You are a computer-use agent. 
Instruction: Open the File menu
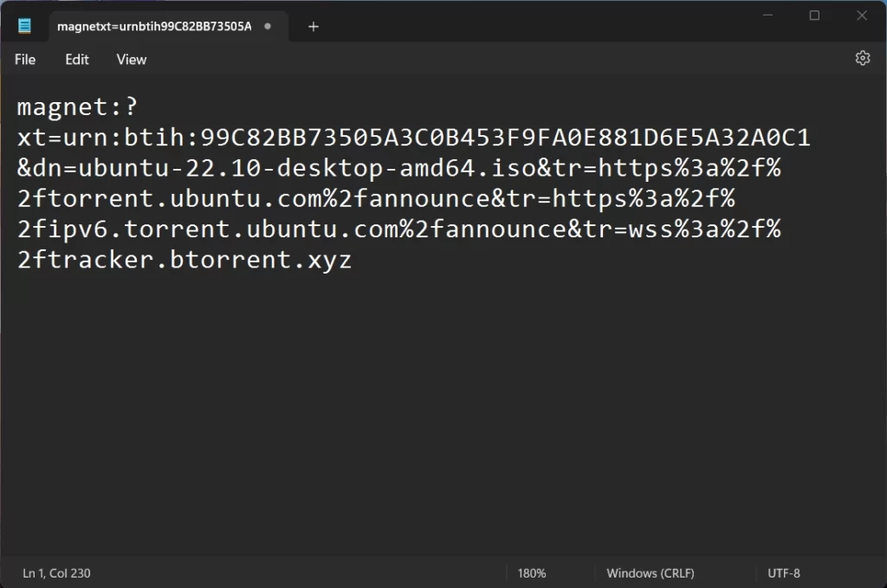click(x=25, y=60)
